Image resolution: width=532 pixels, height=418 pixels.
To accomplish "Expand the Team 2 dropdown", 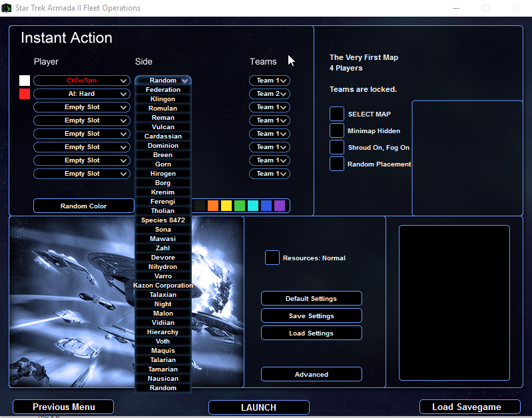I will coord(270,94).
